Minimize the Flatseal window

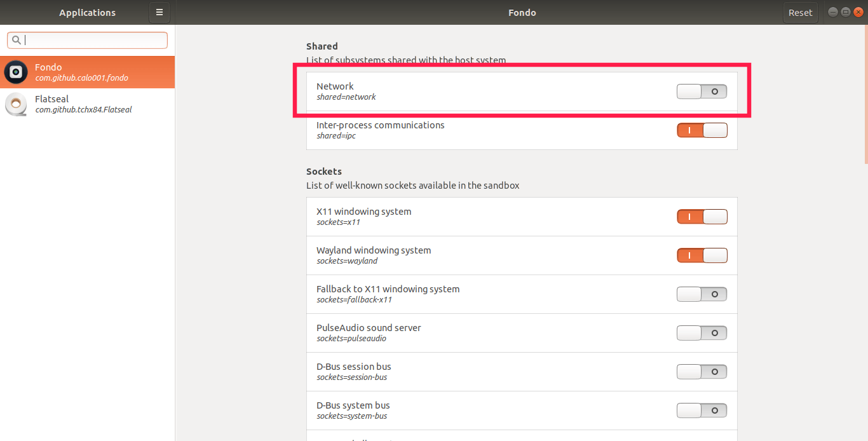pyautogui.click(x=833, y=12)
